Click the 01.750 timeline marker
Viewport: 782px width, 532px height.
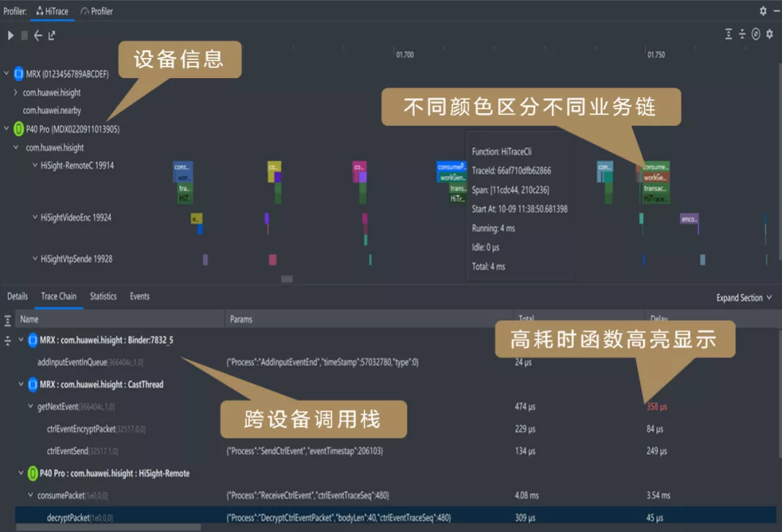click(656, 54)
